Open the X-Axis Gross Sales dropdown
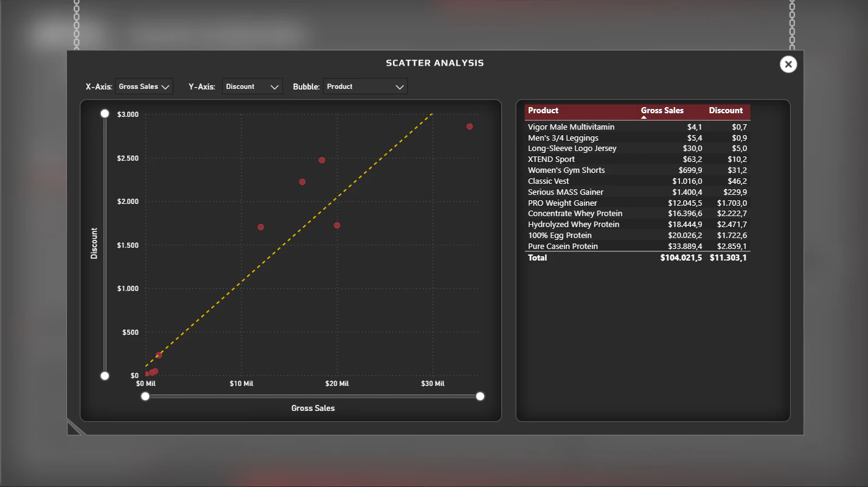 [145, 86]
